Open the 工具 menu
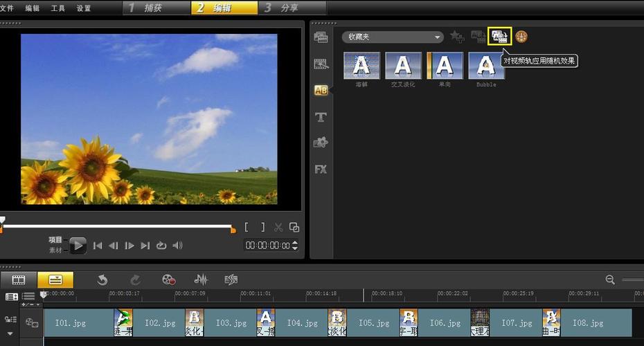644x346 pixels. [x=57, y=8]
